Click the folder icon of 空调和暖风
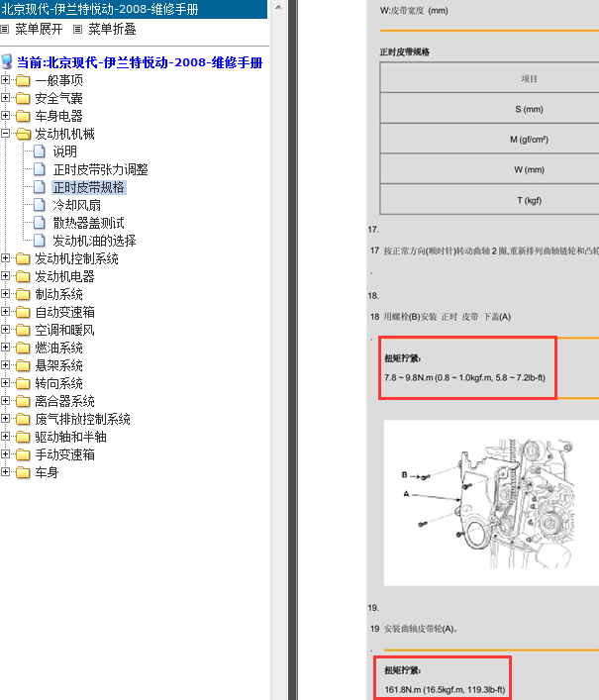599x700 pixels. (23, 330)
